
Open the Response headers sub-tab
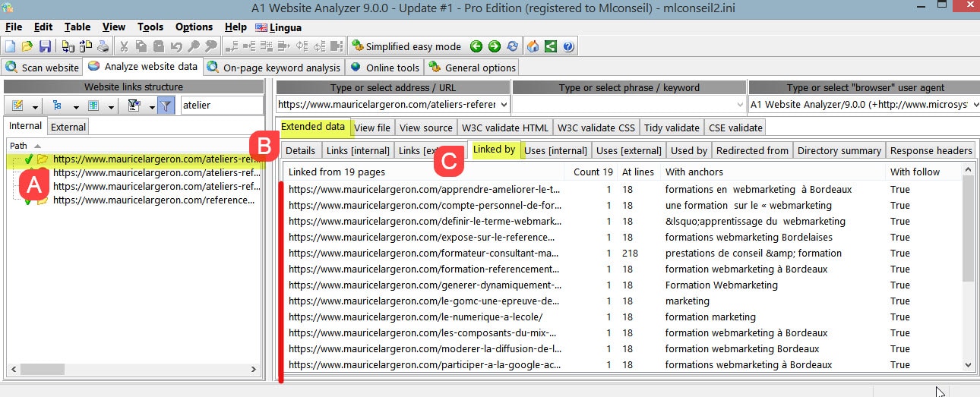(931, 150)
